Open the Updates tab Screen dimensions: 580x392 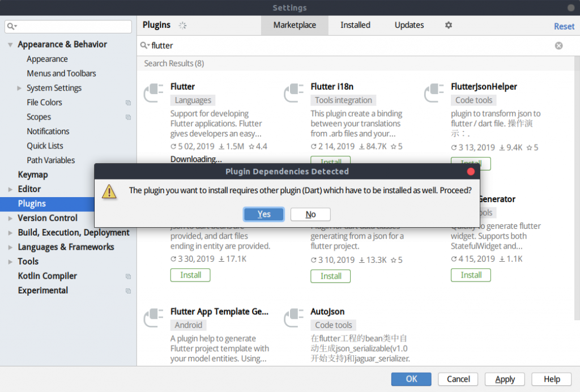click(x=409, y=25)
